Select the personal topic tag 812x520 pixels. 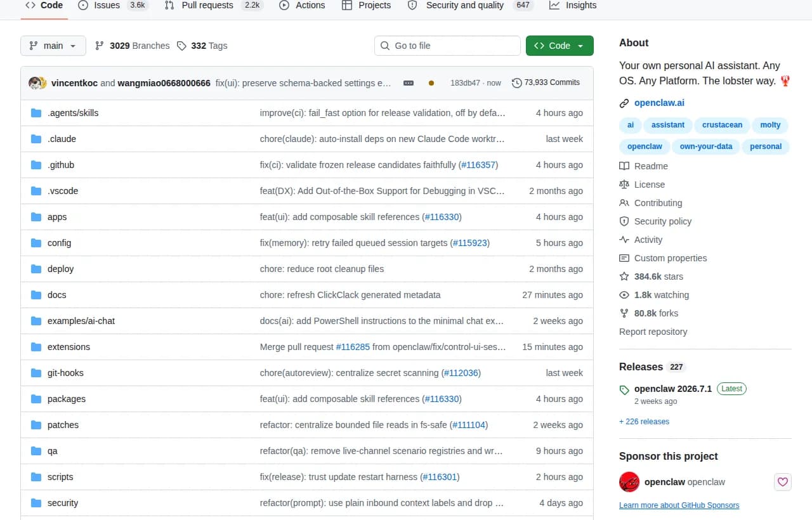tap(766, 146)
